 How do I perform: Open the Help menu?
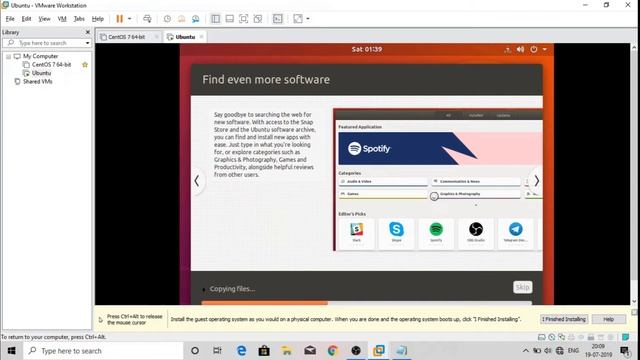[x=98, y=19]
